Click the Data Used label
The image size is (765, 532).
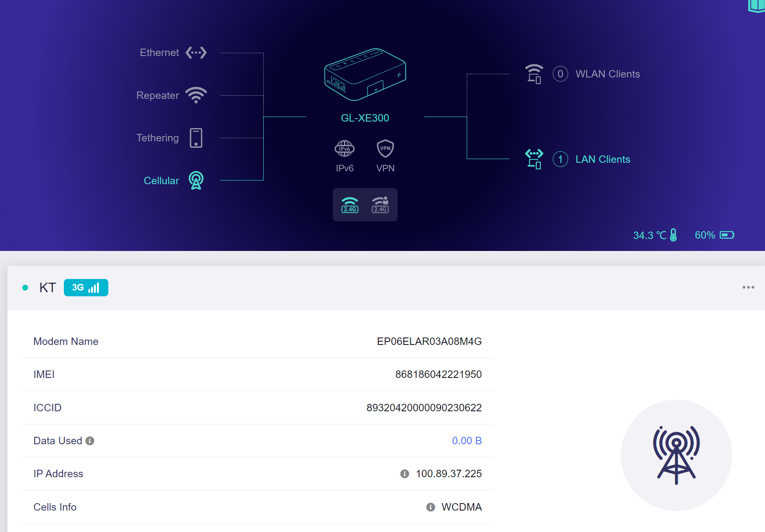[x=58, y=441]
